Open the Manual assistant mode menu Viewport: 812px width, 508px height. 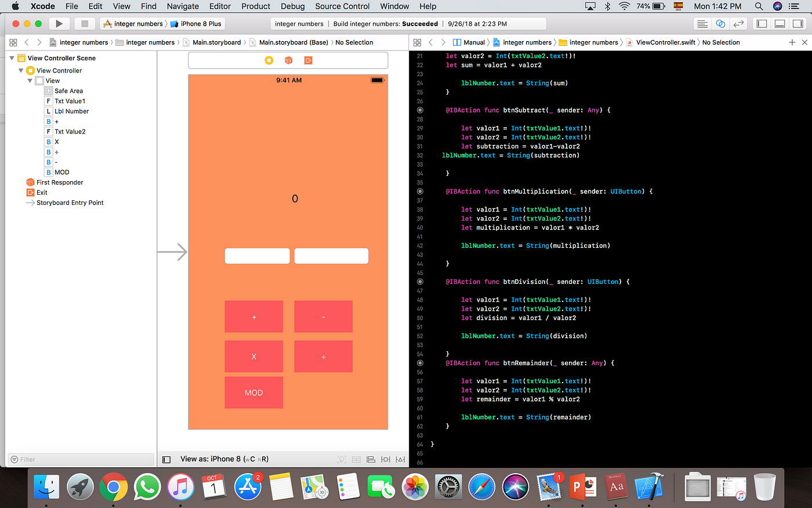click(469, 42)
